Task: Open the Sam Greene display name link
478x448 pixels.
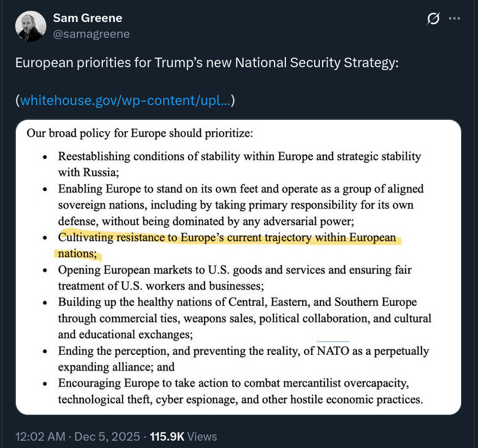Action: tap(88, 18)
